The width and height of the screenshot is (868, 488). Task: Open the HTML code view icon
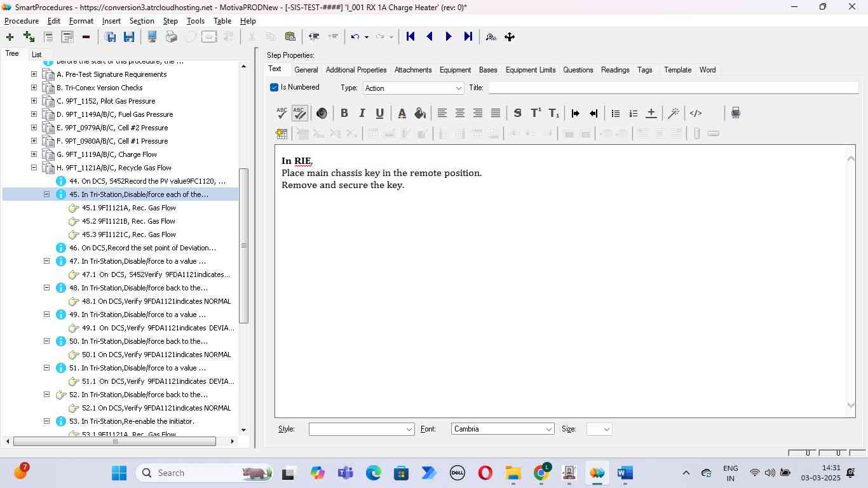pos(696,113)
